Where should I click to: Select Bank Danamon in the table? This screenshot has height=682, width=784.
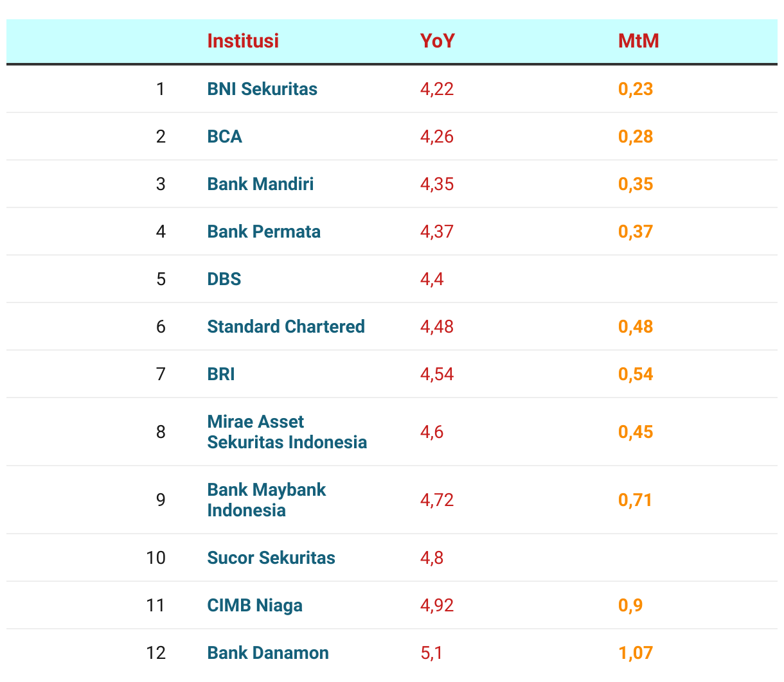coord(268,652)
